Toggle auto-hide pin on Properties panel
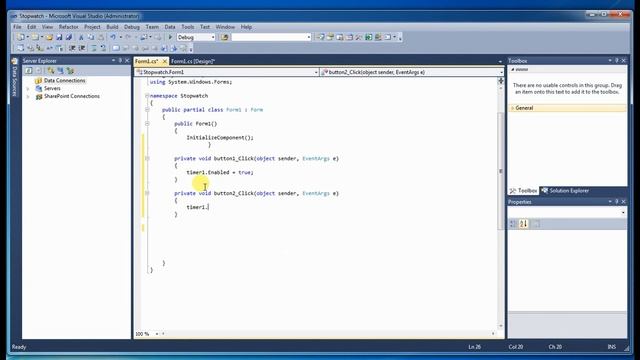Image resolution: width=640 pixels, height=360 pixels. 617,202
